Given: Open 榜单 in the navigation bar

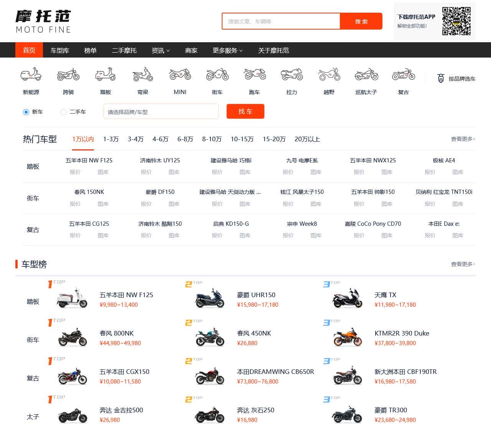Looking at the screenshot, I should [91, 50].
